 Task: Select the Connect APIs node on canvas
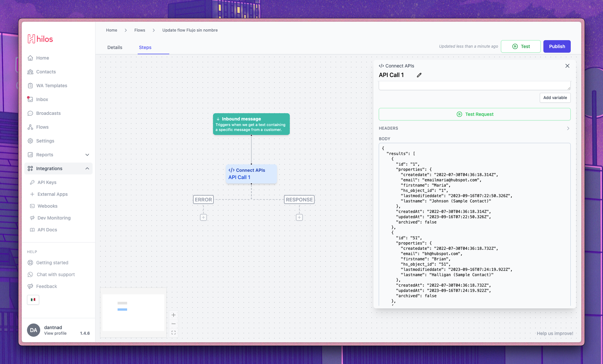click(251, 174)
